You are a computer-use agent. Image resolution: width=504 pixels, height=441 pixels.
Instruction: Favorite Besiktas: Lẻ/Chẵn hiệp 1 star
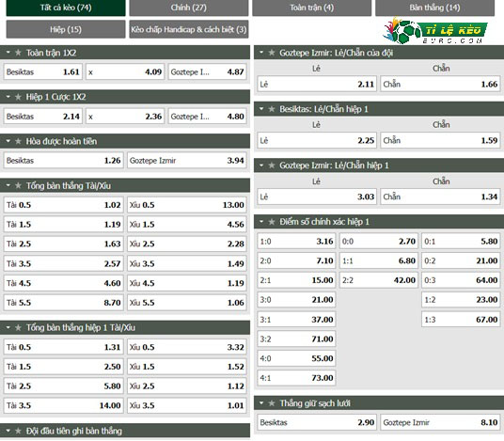pos(272,109)
